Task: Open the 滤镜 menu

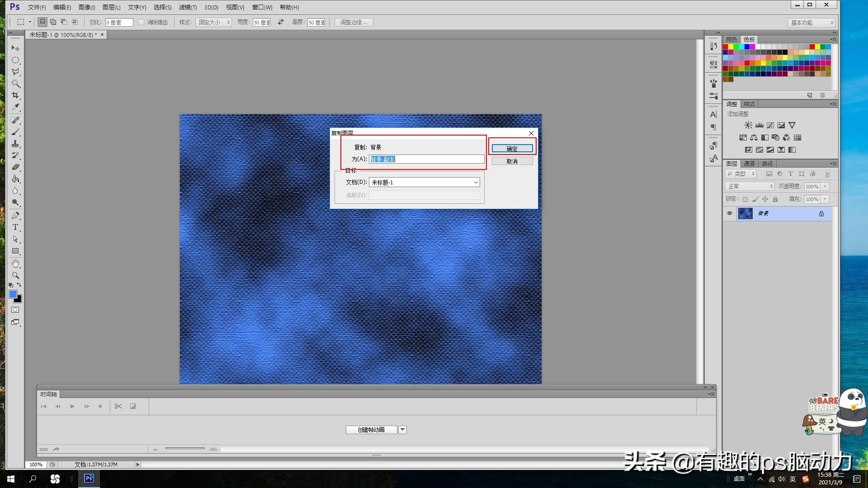Action: [x=187, y=7]
